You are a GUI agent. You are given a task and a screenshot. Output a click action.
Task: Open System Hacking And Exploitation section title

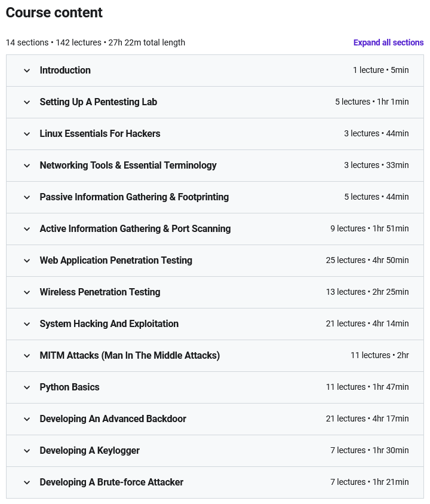click(x=109, y=323)
